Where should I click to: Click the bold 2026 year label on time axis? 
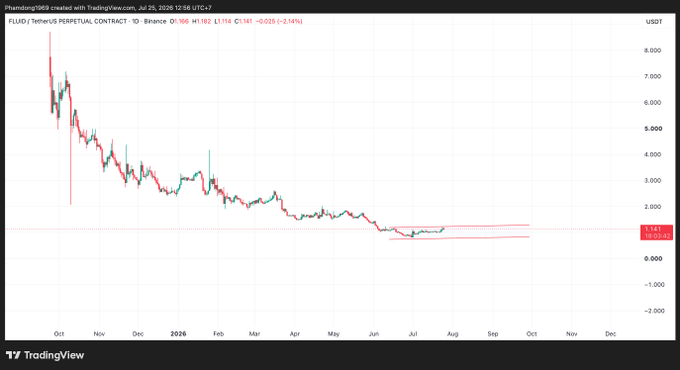[178, 334]
